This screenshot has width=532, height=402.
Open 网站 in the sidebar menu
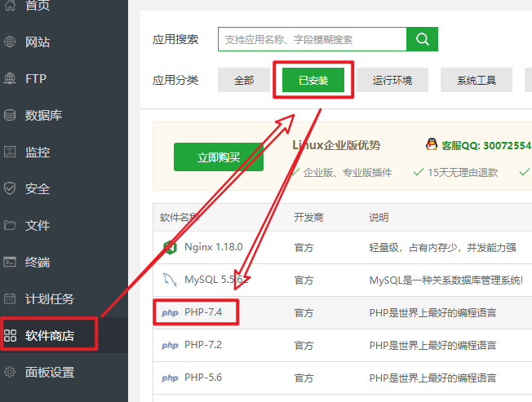(38, 42)
